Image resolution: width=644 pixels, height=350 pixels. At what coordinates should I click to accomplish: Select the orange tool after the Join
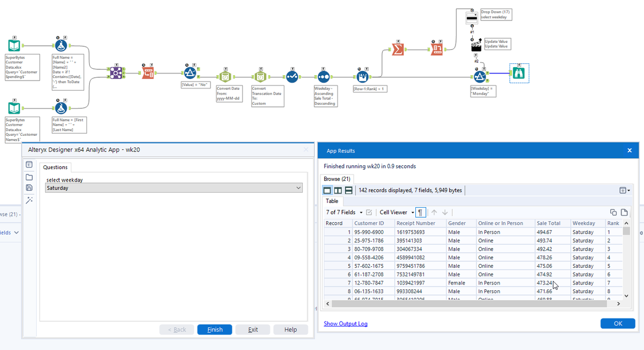(148, 73)
